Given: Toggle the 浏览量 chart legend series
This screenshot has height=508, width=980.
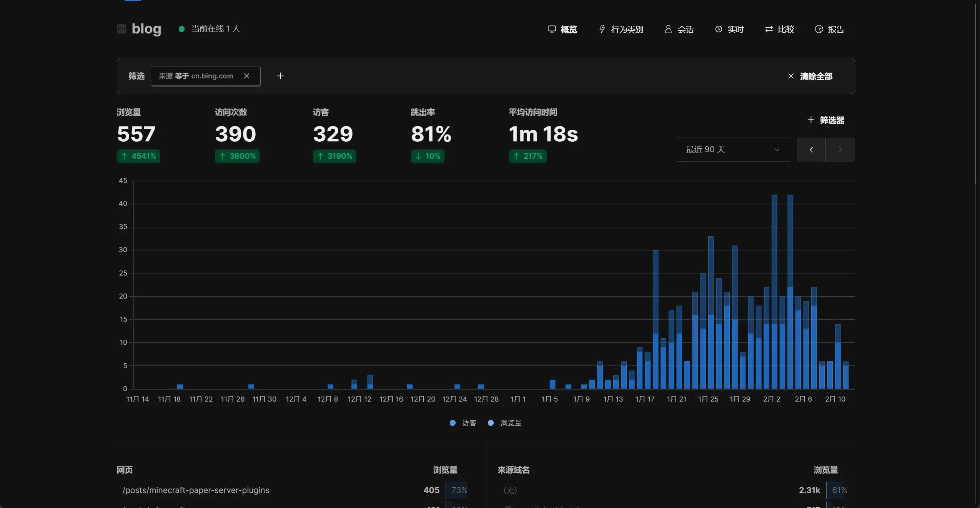Looking at the screenshot, I should 504,423.
